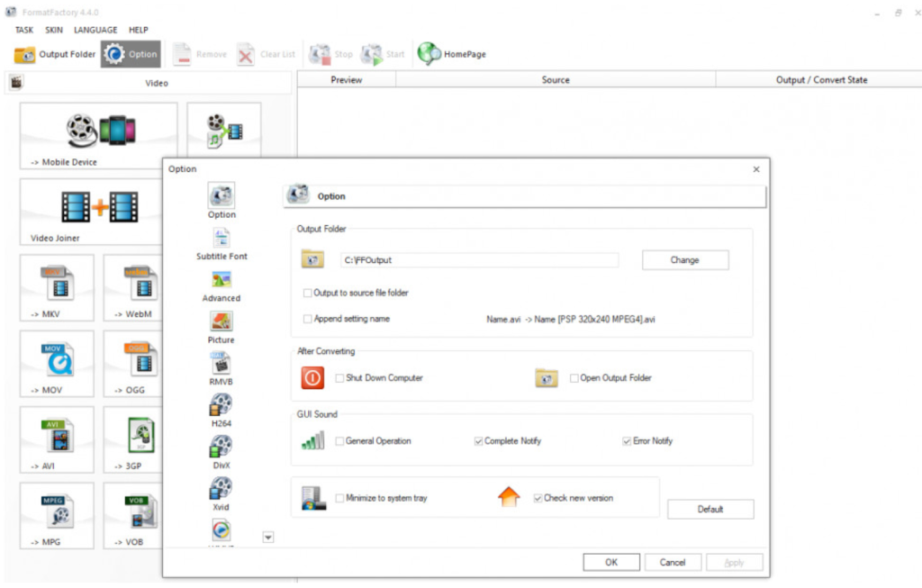Enable Append setting name checkbox

(x=308, y=319)
